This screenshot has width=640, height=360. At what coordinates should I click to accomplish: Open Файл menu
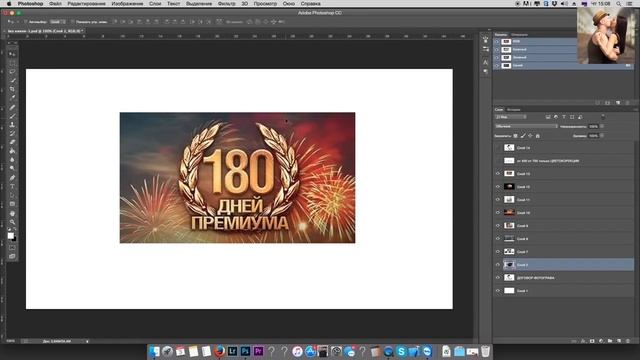[x=55, y=3]
